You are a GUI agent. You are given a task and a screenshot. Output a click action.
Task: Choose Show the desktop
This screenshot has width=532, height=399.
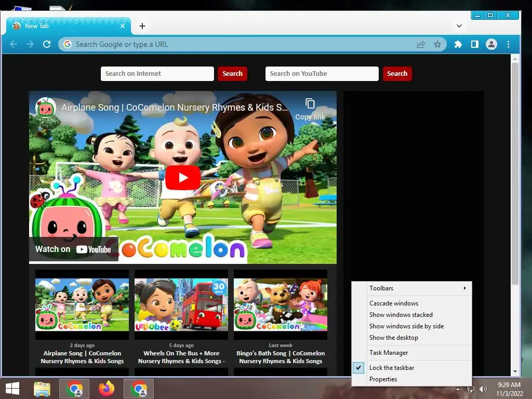click(411, 338)
